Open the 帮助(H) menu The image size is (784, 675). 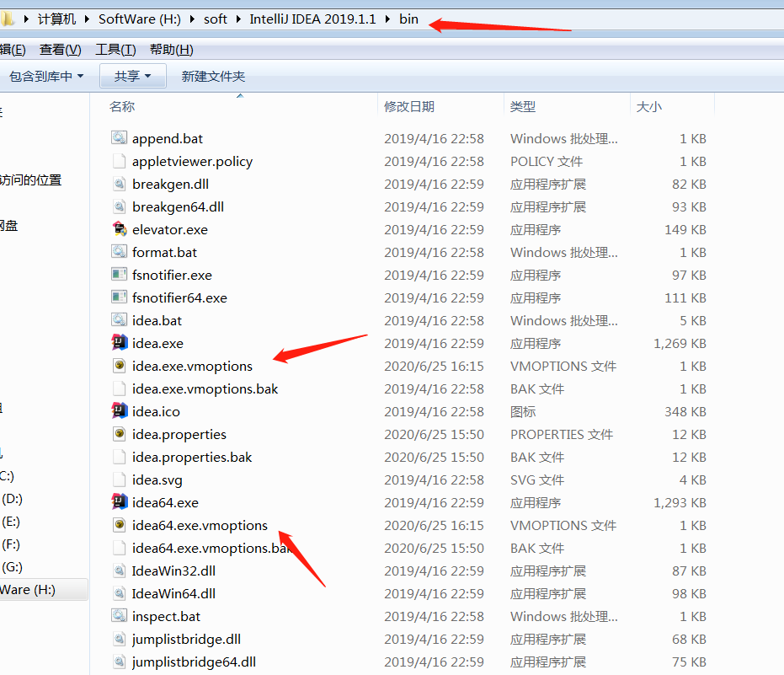coord(172,50)
